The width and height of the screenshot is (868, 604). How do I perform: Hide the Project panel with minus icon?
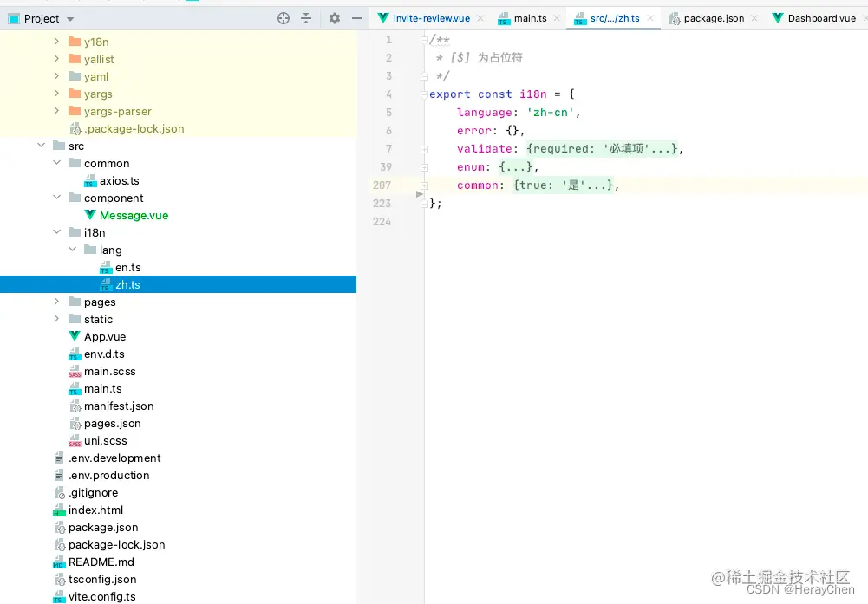[357, 18]
